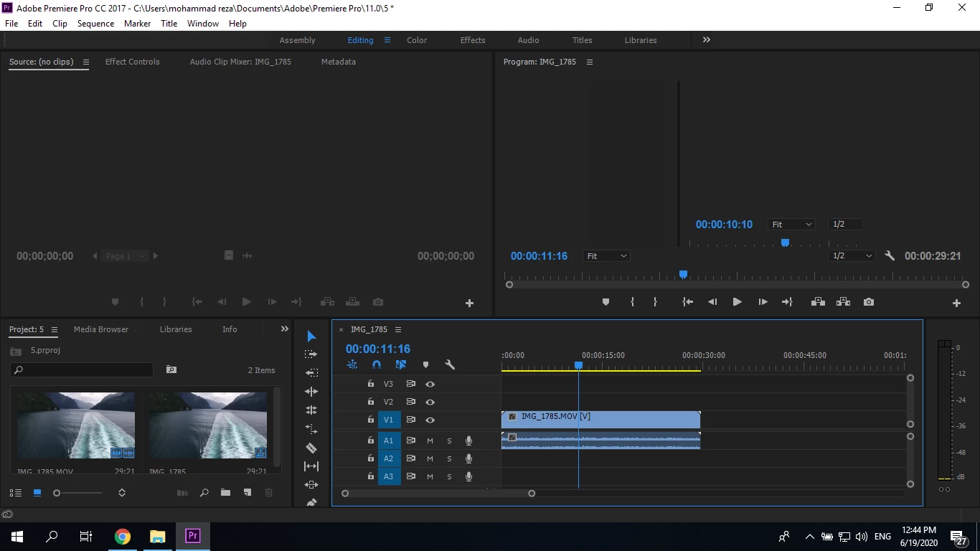Click the Extract button in Program monitor
The height and width of the screenshot is (551, 980).
point(843,302)
